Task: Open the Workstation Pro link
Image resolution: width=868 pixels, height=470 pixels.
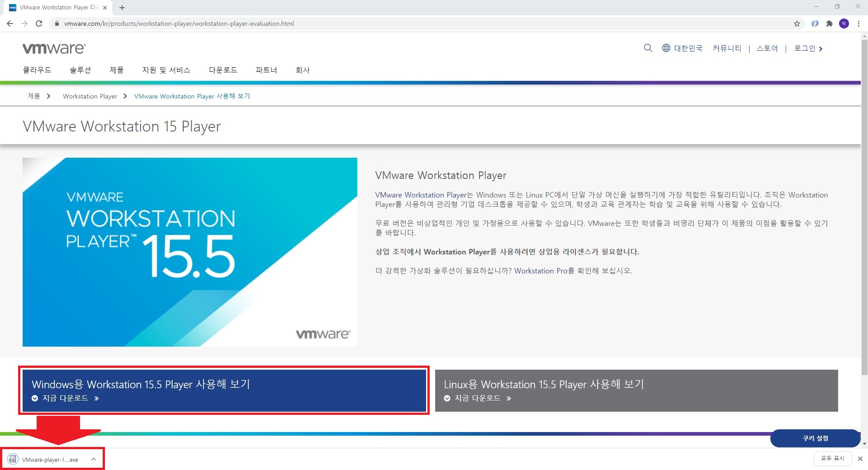Action: pyautogui.click(x=541, y=271)
